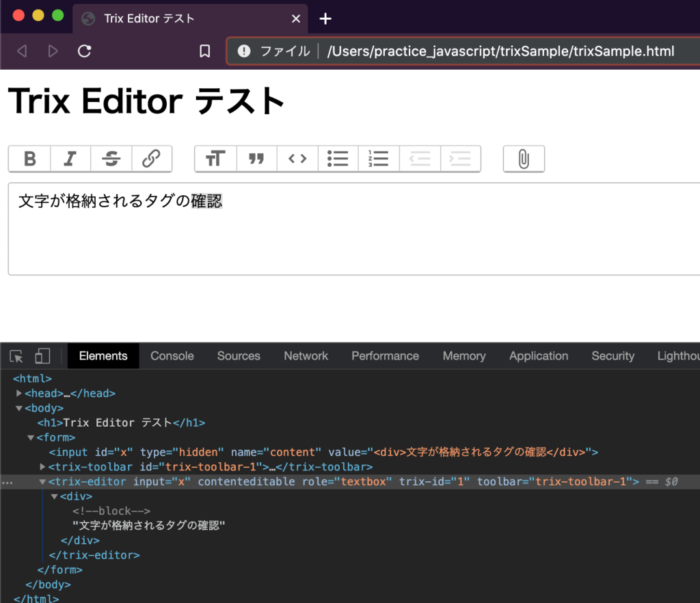Select the inspect element cursor icon

[15, 356]
